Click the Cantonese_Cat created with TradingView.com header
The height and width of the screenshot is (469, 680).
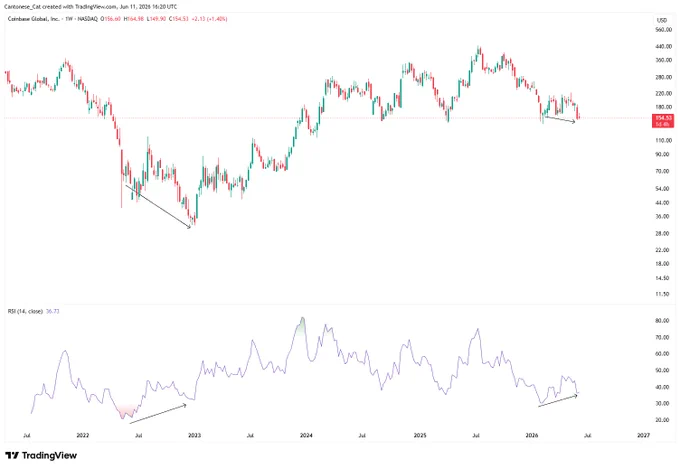click(90, 7)
